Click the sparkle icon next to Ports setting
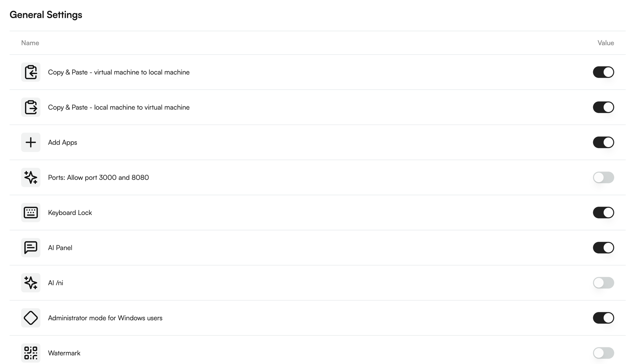The image size is (631, 364). point(31,177)
